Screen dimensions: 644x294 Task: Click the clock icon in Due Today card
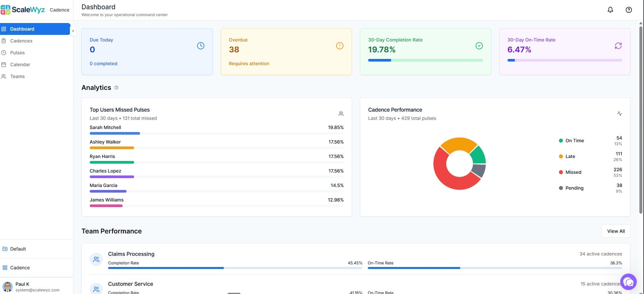(200, 46)
